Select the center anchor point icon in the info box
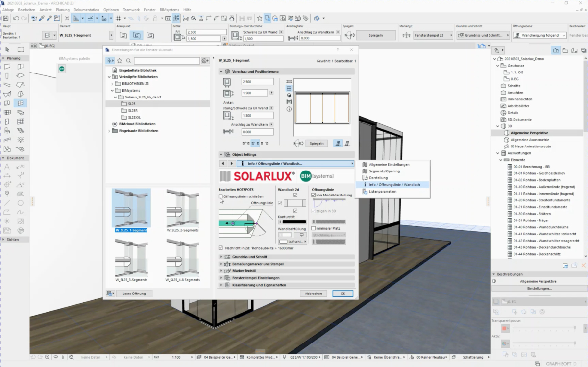This screenshot has width=588, height=367. [x=137, y=35]
